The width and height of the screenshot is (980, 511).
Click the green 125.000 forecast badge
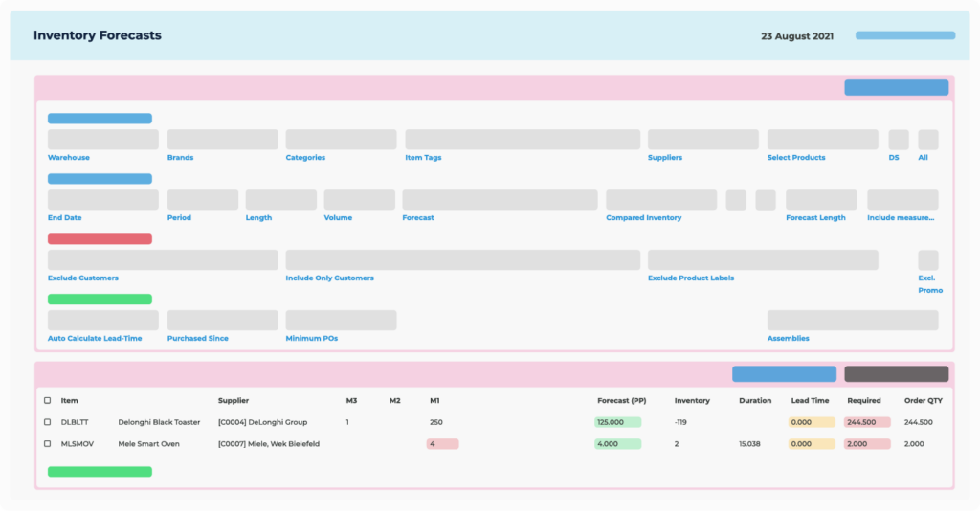pos(617,422)
